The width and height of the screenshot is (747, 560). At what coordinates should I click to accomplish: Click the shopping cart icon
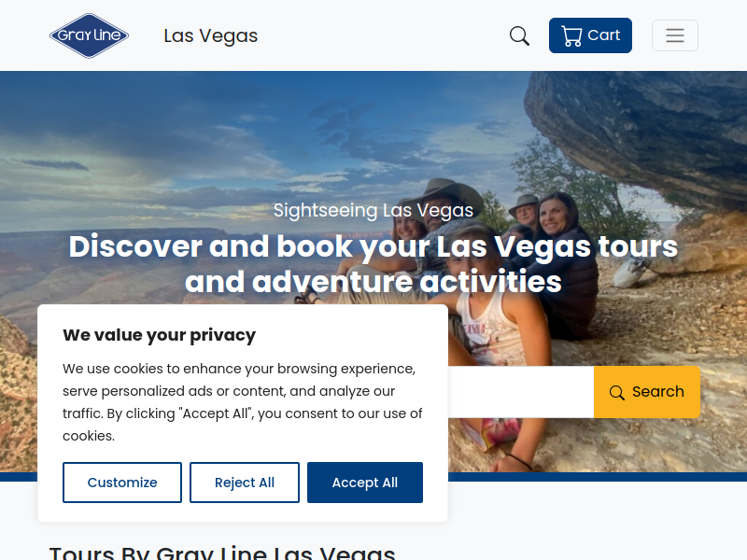571,35
